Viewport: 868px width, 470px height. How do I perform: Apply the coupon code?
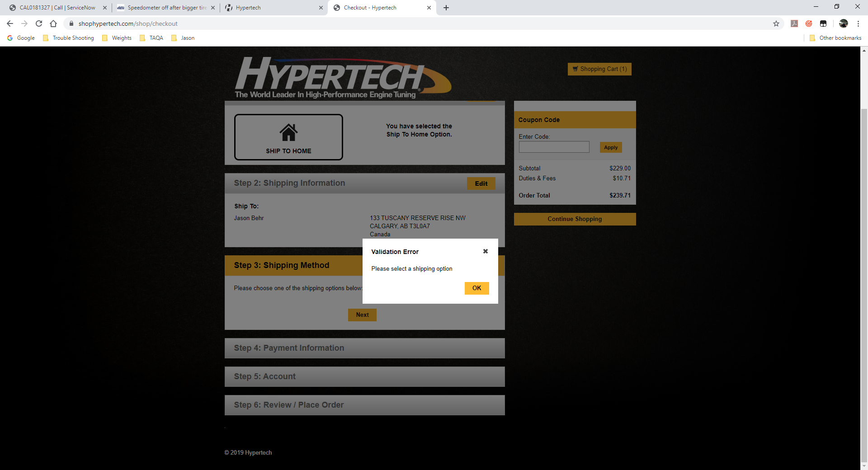(x=610, y=147)
